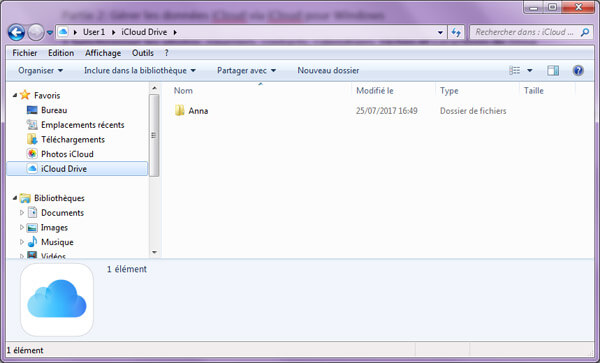The image size is (600, 363).
Task: Select iCloud Drive breadcrumb in address bar
Action: (144, 32)
